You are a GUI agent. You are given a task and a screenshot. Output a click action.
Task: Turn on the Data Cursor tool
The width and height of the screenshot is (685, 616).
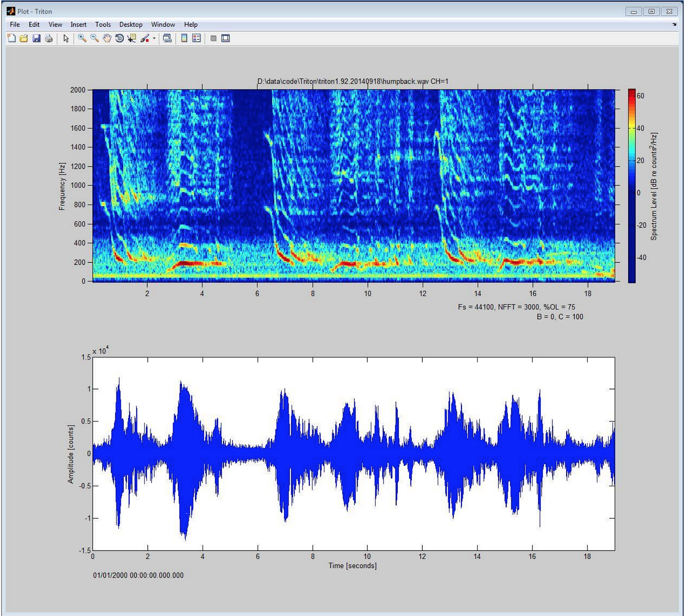point(132,38)
